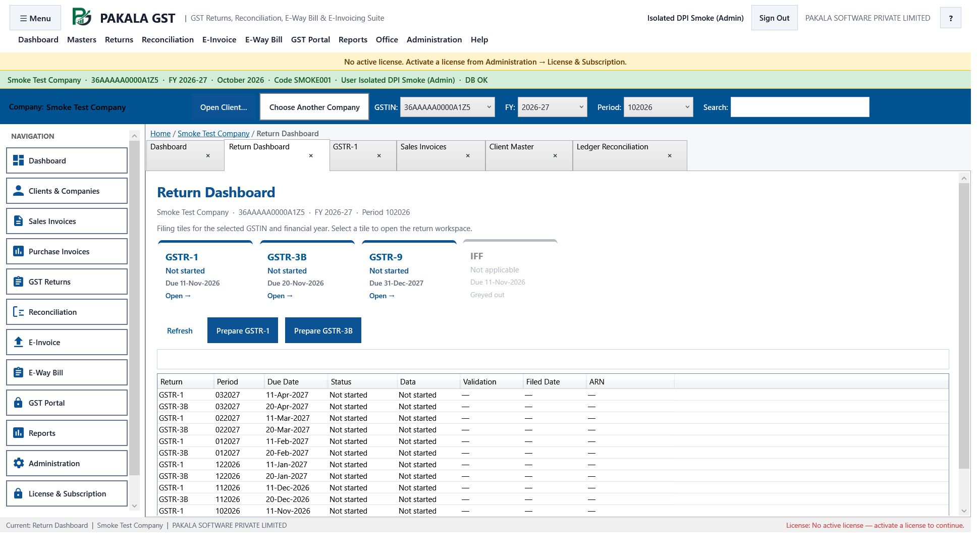
Task: Click the Purchase Invoices chart icon
Action: coord(19,251)
